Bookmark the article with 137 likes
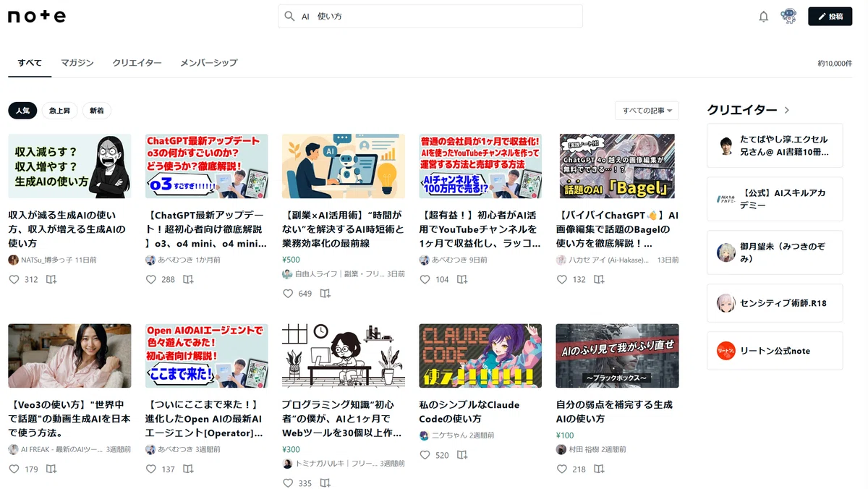This screenshot has width=868, height=489. 188,469
